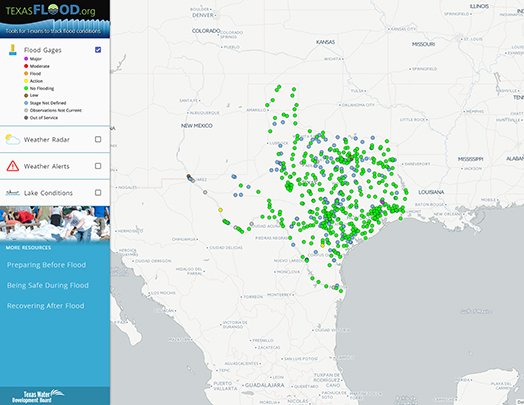Click the orange Flood legend dot

(26, 74)
